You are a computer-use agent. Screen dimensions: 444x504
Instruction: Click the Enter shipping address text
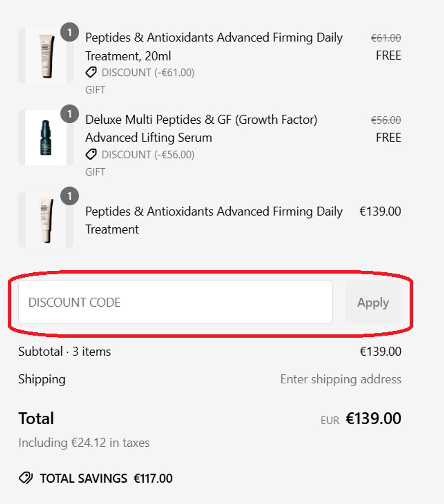(340, 379)
